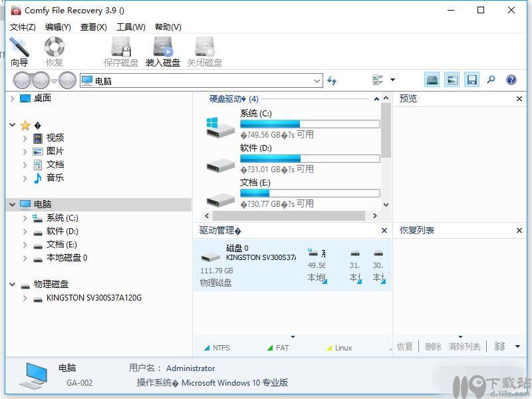This screenshot has height=399, width=532.
Task: Collapse the 物理磁盘 tree node
Action: coord(12,285)
